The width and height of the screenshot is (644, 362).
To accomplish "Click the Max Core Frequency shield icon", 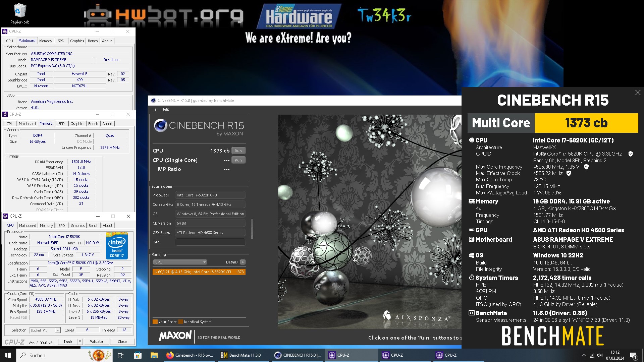I will [586, 167].
